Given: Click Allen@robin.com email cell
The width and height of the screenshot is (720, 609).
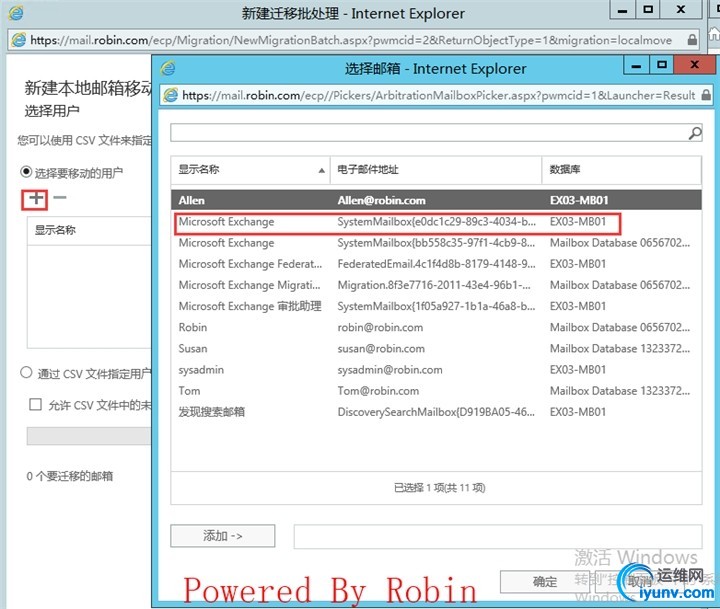Looking at the screenshot, I should click(x=382, y=200).
